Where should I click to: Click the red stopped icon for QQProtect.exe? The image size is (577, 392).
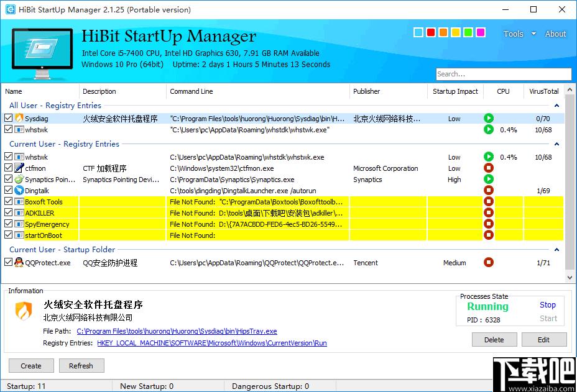click(x=488, y=262)
